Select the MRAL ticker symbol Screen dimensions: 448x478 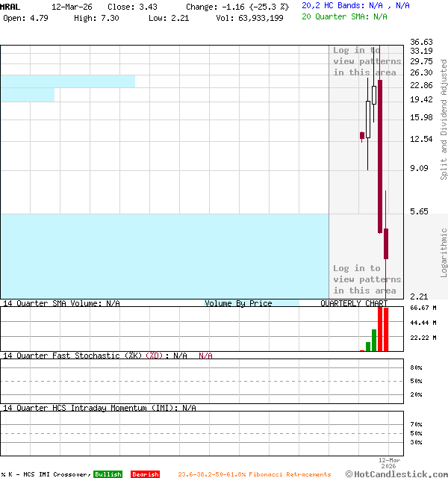click(x=10, y=6)
